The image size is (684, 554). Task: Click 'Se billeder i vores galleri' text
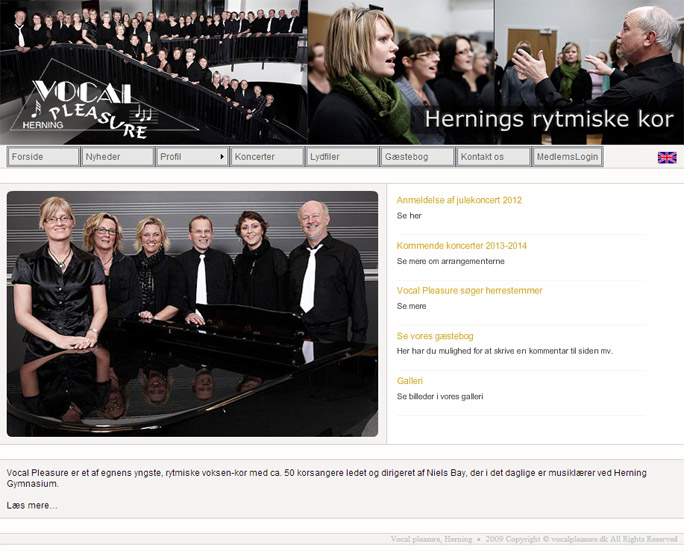coord(440,397)
